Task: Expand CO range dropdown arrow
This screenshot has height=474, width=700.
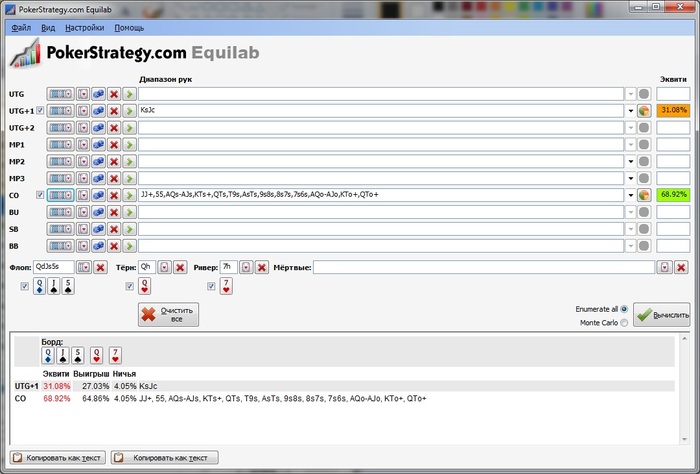Action: [630, 195]
